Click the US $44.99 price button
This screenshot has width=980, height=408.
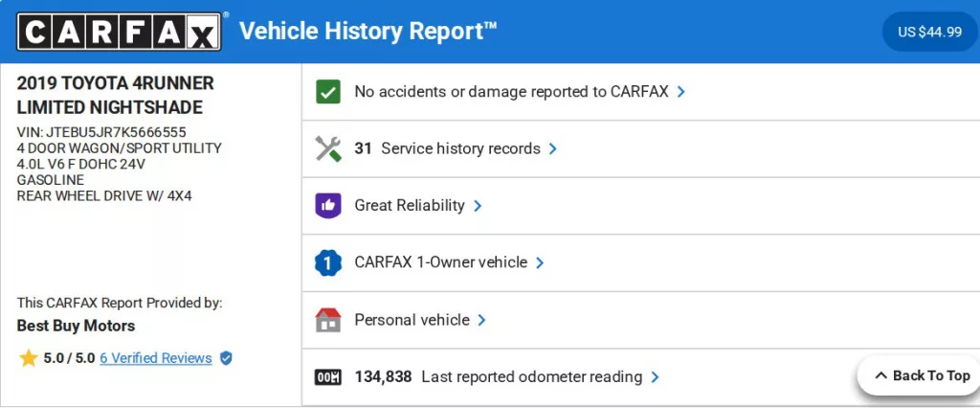coord(929,32)
